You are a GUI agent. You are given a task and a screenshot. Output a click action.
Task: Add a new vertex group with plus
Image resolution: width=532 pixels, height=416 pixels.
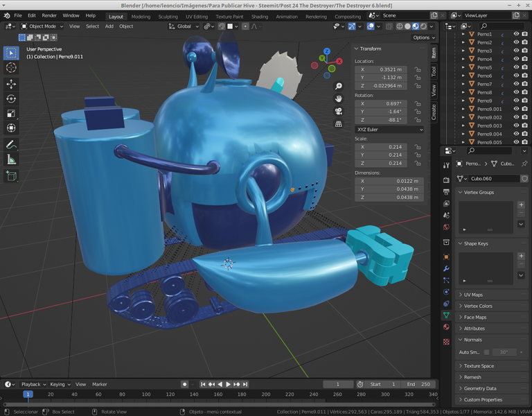click(521, 205)
